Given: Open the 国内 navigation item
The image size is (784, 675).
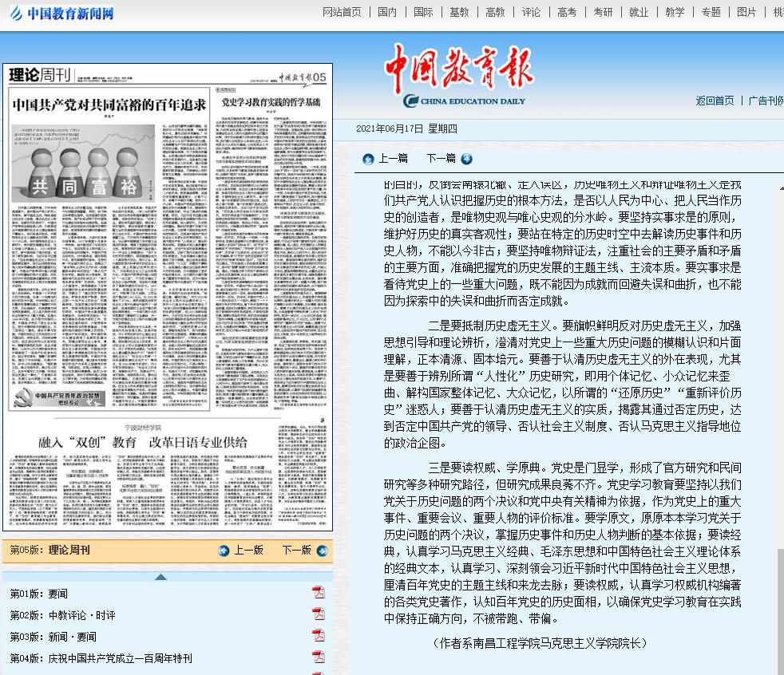Looking at the screenshot, I should 387,12.
